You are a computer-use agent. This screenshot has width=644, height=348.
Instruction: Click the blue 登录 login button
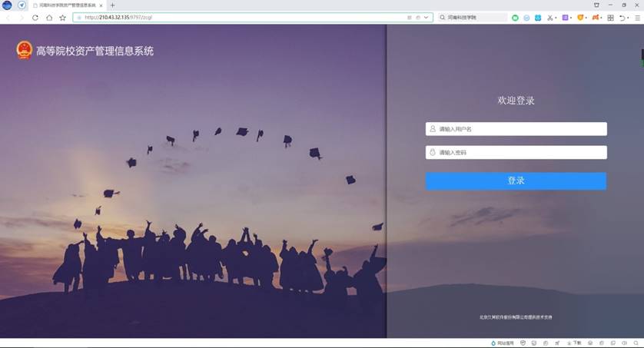click(x=516, y=181)
